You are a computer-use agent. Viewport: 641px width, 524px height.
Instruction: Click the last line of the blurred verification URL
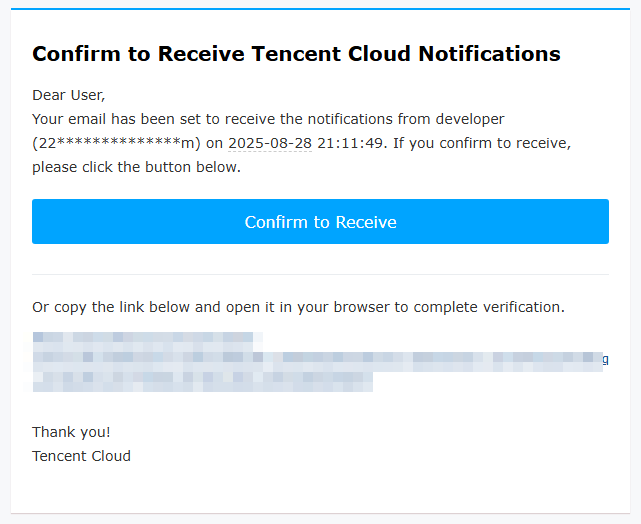202,380
